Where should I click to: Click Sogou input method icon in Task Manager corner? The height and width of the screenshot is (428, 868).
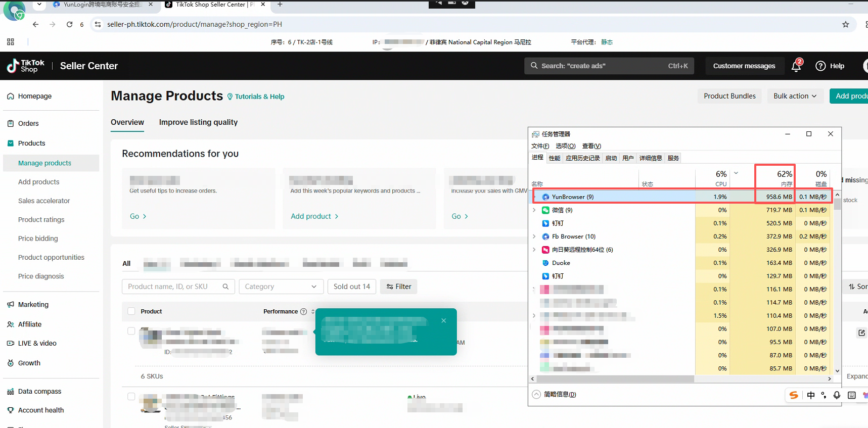click(x=794, y=395)
